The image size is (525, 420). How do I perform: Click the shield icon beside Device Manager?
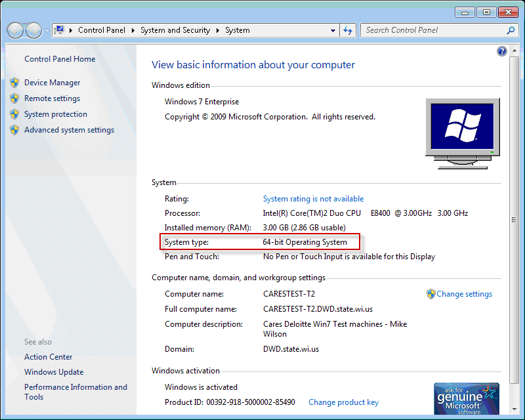[14, 83]
